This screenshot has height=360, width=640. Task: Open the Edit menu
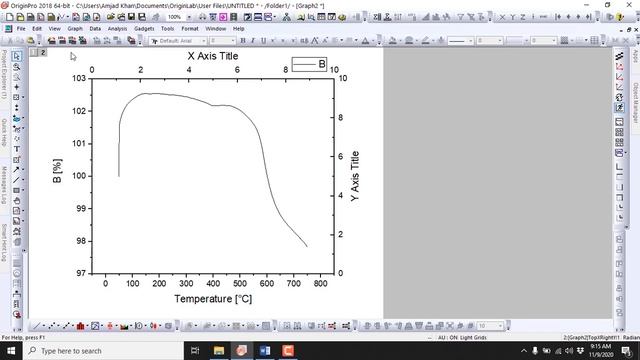click(x=37, y=29)
